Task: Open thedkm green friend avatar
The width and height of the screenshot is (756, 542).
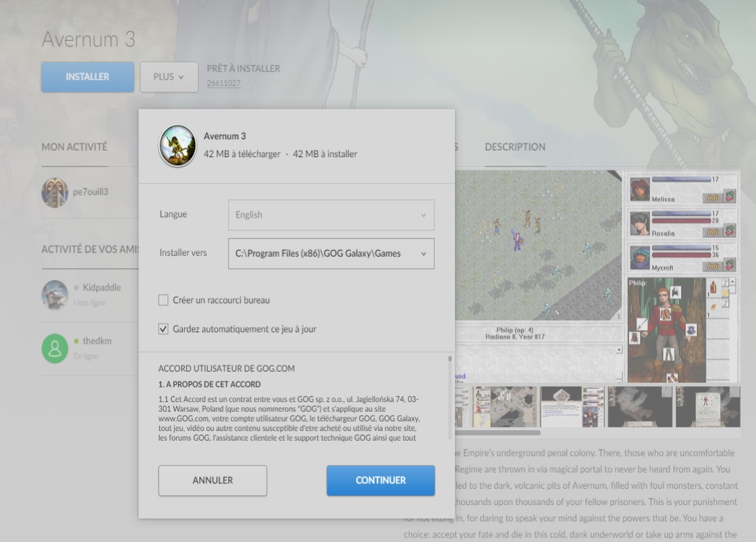Action: (x=55, y=348)
